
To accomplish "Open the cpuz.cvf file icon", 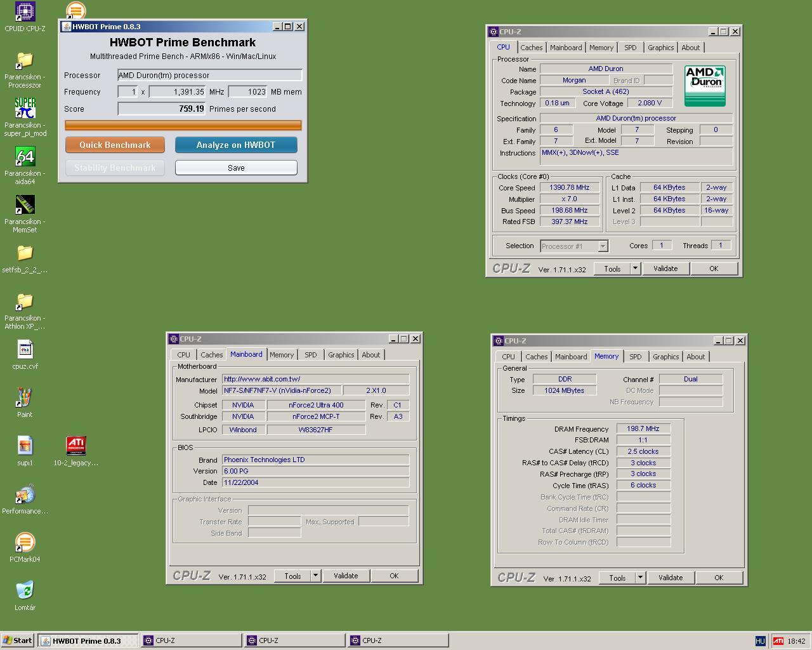I will pyautogui.click(x=25, y=349).
